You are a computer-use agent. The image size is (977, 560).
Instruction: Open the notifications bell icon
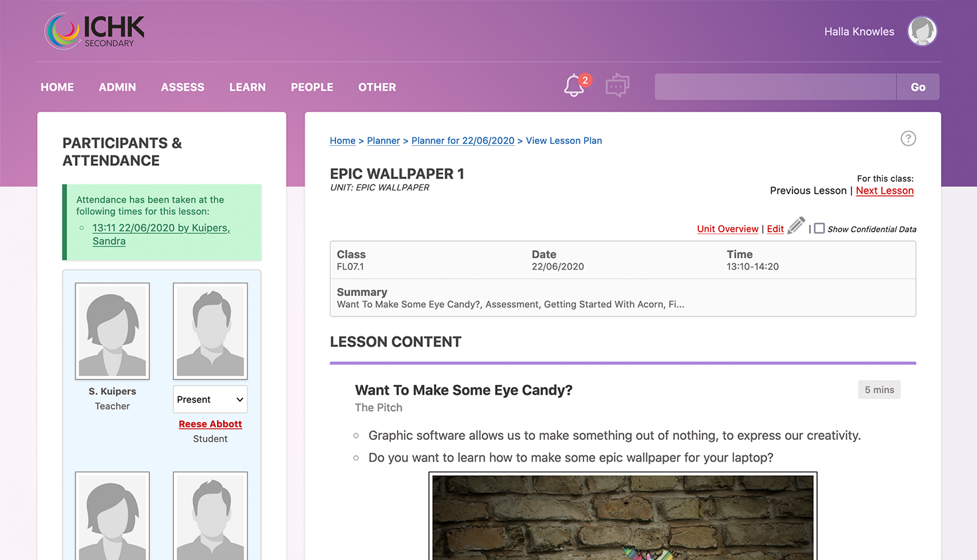(574, 86)
